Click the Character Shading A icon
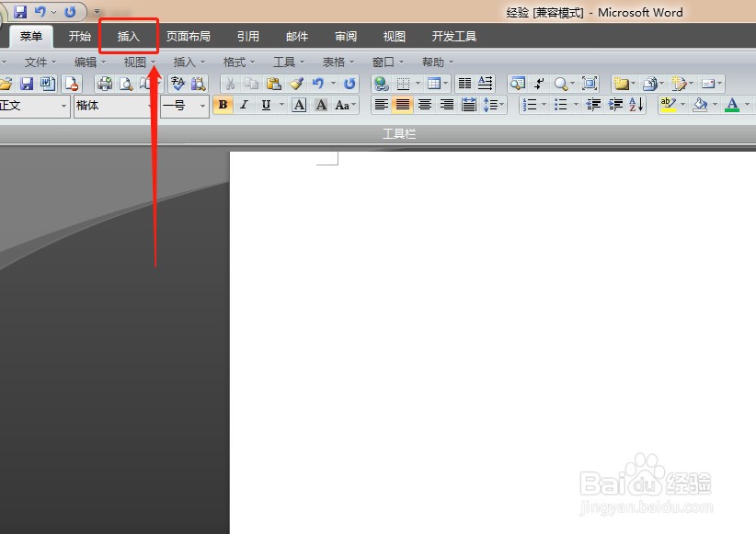Viewport: 756px width, 534px height. [321, 105]
